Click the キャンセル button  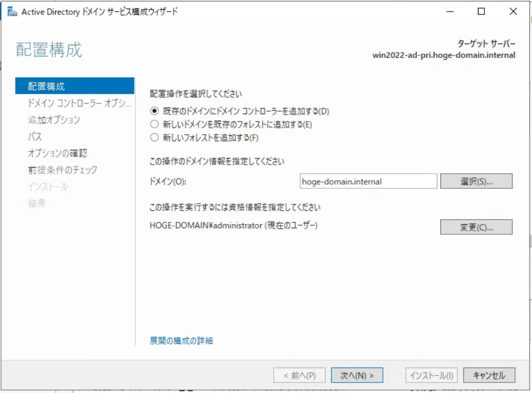tap(489, 375)
